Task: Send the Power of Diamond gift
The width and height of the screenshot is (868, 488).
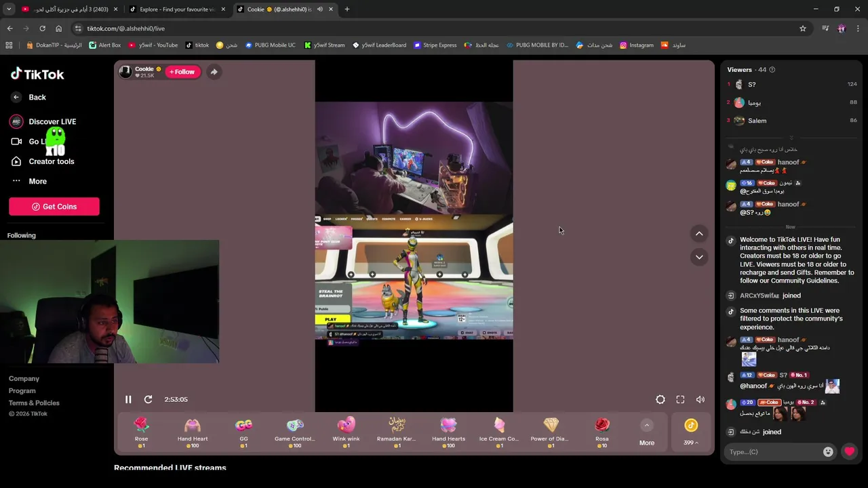Action: 550,432
